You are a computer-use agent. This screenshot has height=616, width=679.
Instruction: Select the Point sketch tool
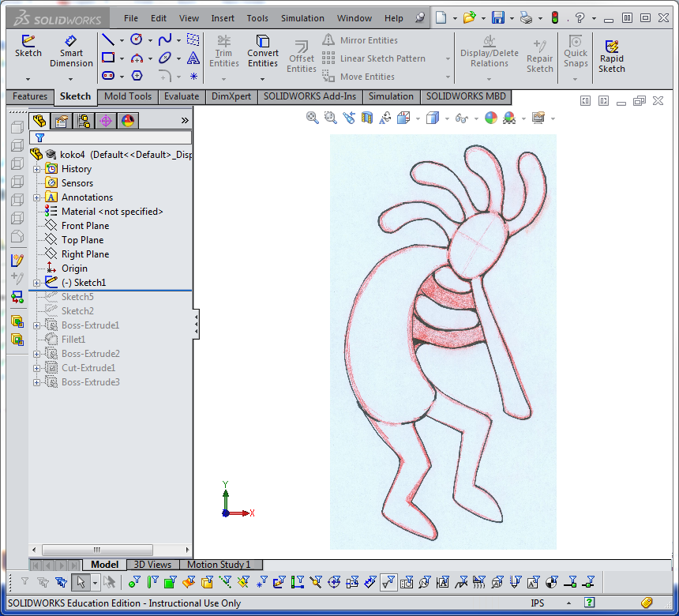click(x=193, y=77)
